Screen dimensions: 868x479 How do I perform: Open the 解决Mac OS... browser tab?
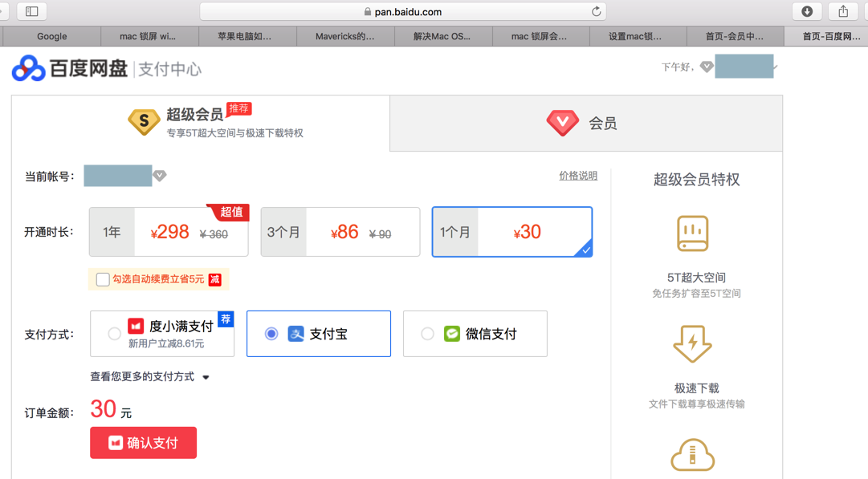(442, 36)
